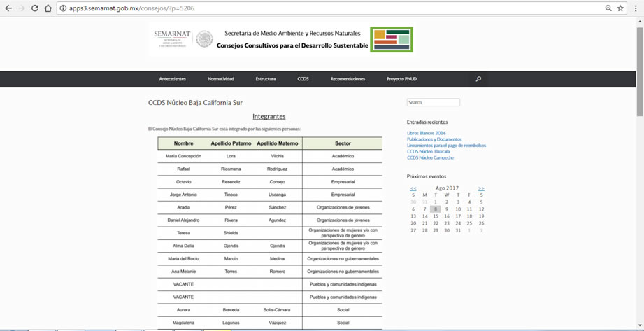Open the CCDS Núcleo Tlaxcala link

[427, 152]
